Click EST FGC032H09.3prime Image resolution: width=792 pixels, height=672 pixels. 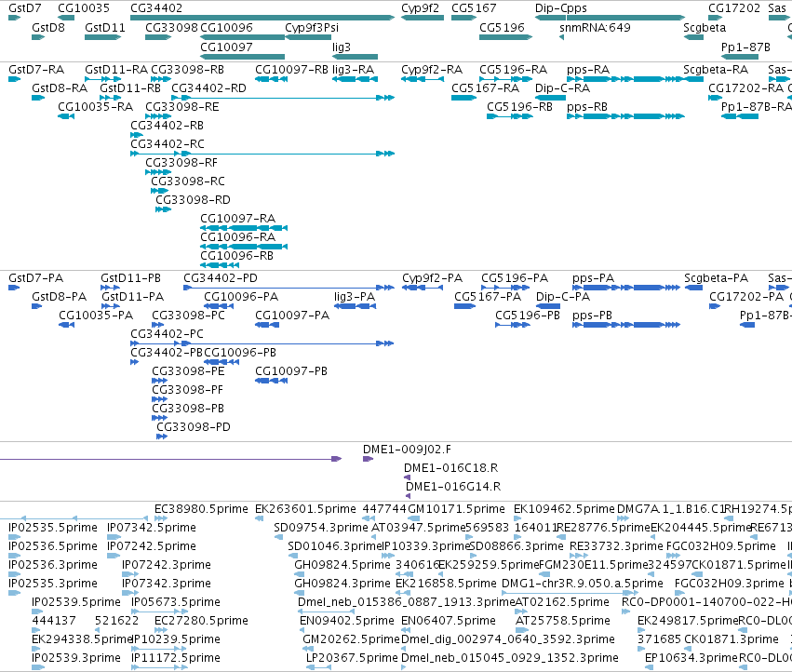click(729, 583)
